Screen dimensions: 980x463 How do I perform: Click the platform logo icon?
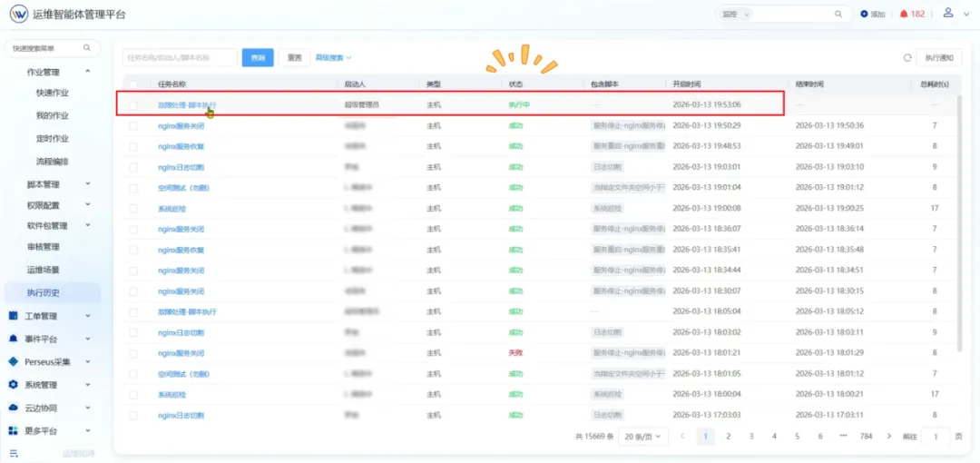coord(19,15)
